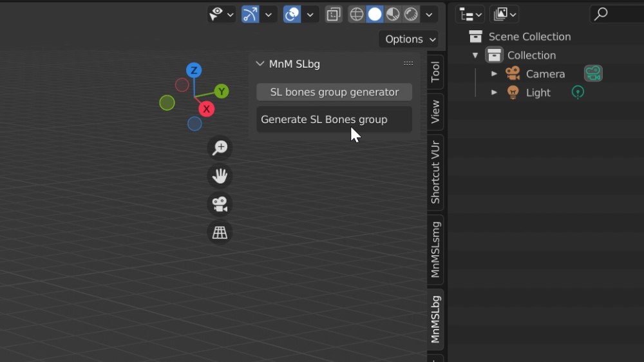644x362 pixels.
Task: Click the zoom magnifier viewport icon
Action: pos(220,148)
